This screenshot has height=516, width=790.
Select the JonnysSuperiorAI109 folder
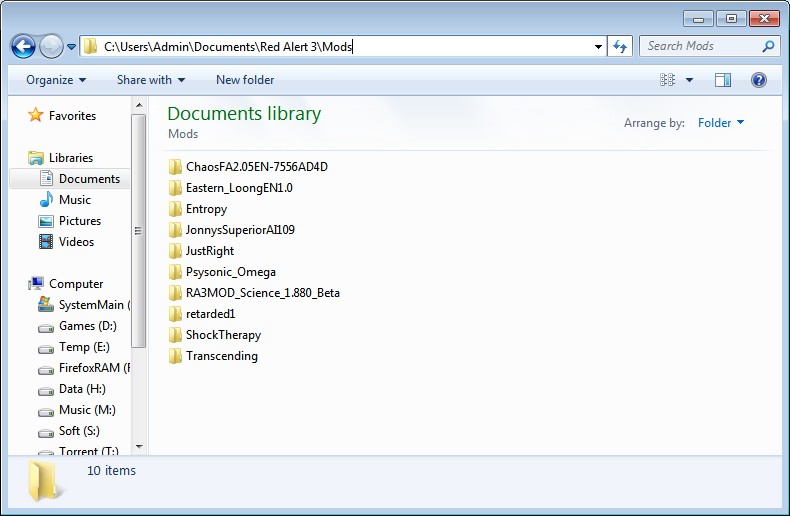pos(240,230)
